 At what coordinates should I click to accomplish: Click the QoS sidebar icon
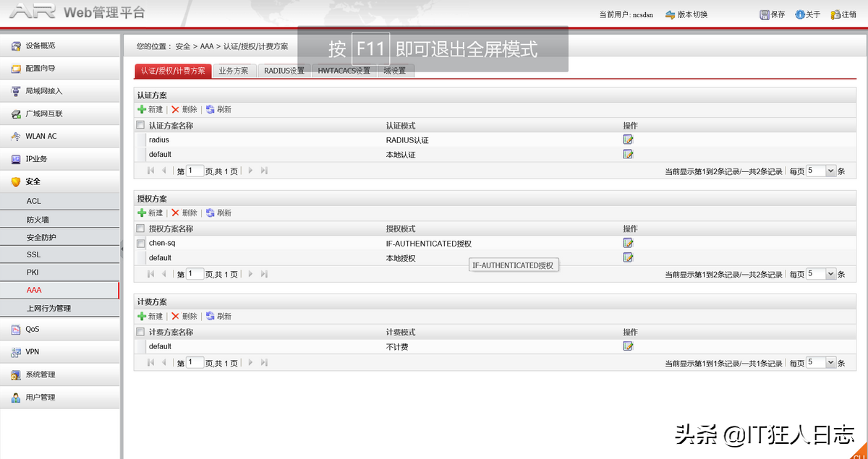[x=16, y=329]
